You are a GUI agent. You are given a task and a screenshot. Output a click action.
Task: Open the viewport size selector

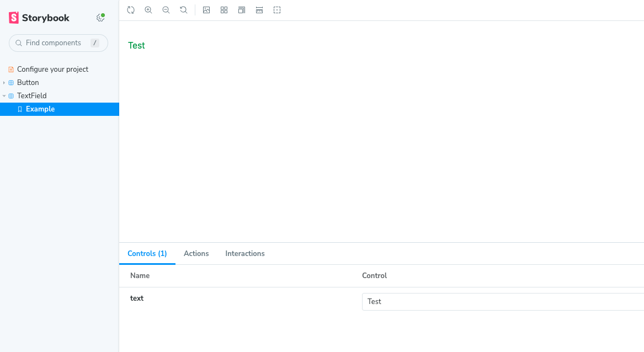(x=242, y=10)
